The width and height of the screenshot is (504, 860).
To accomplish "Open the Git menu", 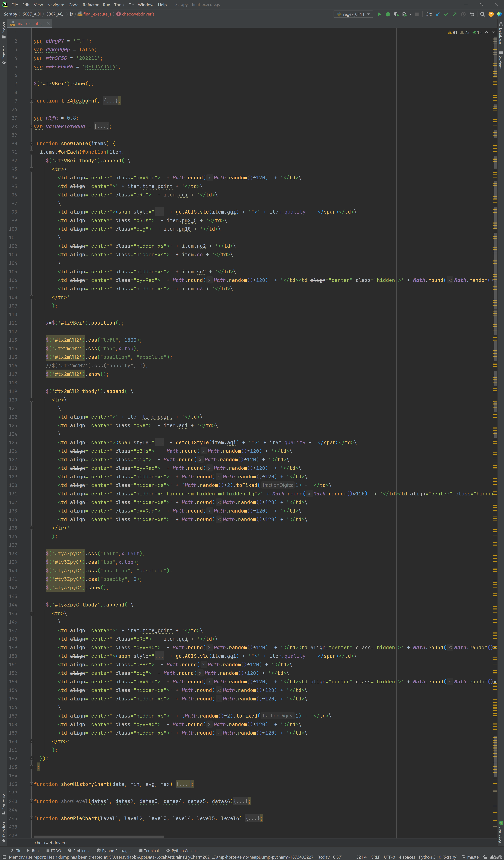I will (131, 5).
